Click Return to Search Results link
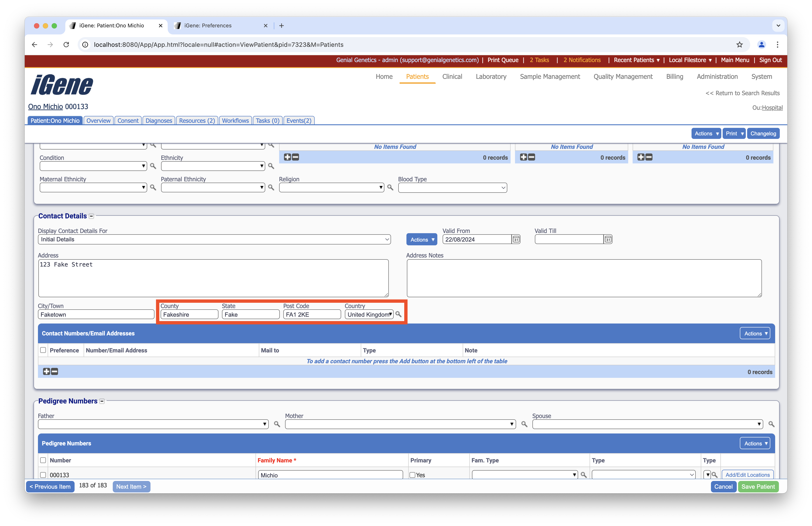Image resolution: width=812 pixels, height=526 pixels. 742,93
